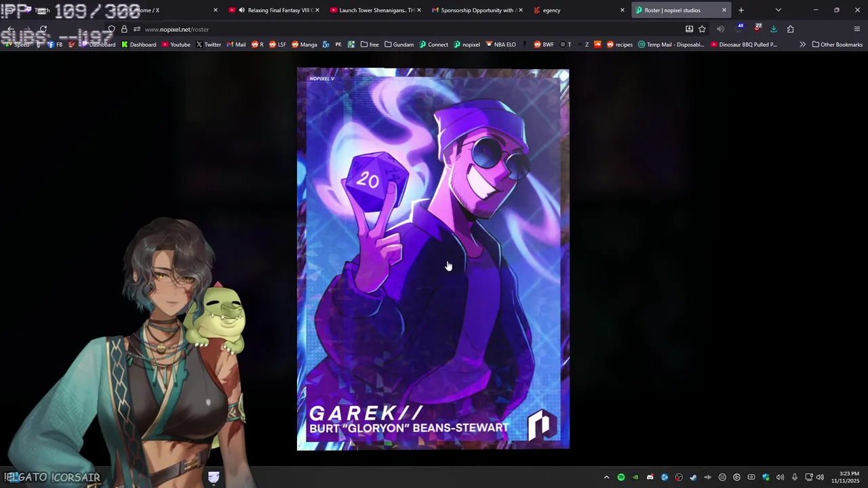The image size is (868, 488).
Task: Open the Sponsorship Opportunity Gmail tab
Action: [477, 10]
